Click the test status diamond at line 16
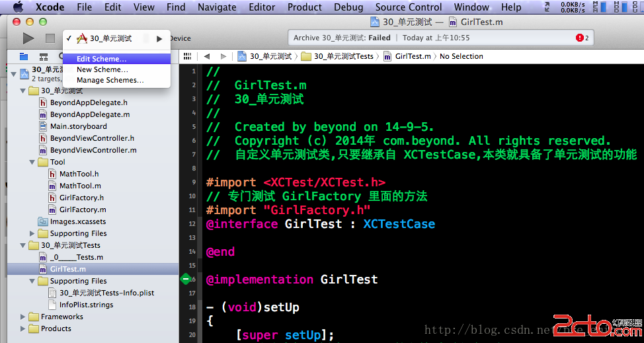 click(x=186, y=280)
